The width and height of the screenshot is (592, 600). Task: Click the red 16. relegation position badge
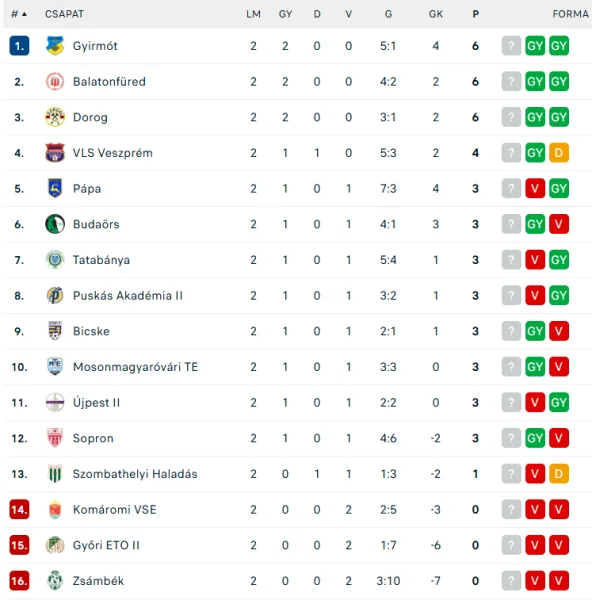point(19,581)
